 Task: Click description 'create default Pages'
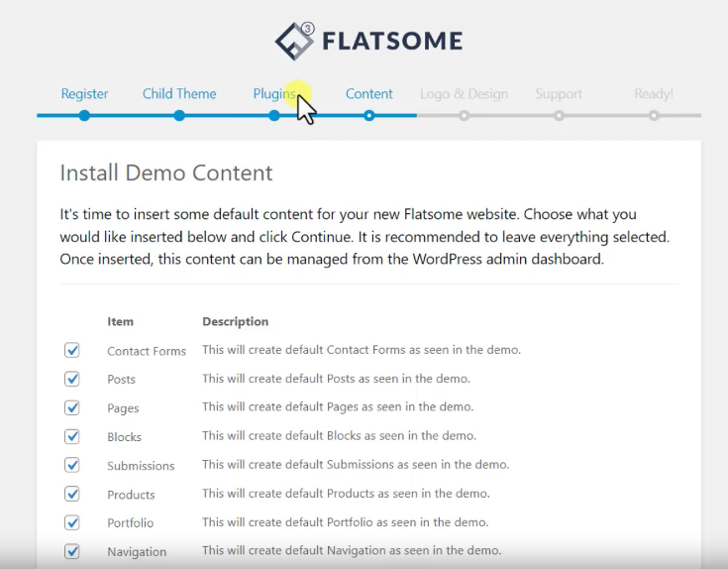tap(338, 406)
